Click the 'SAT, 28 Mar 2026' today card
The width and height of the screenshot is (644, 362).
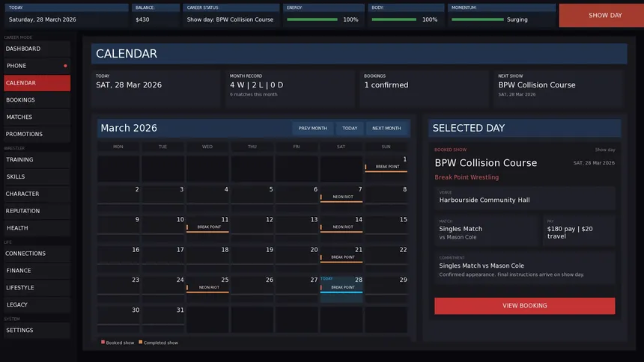156,89
